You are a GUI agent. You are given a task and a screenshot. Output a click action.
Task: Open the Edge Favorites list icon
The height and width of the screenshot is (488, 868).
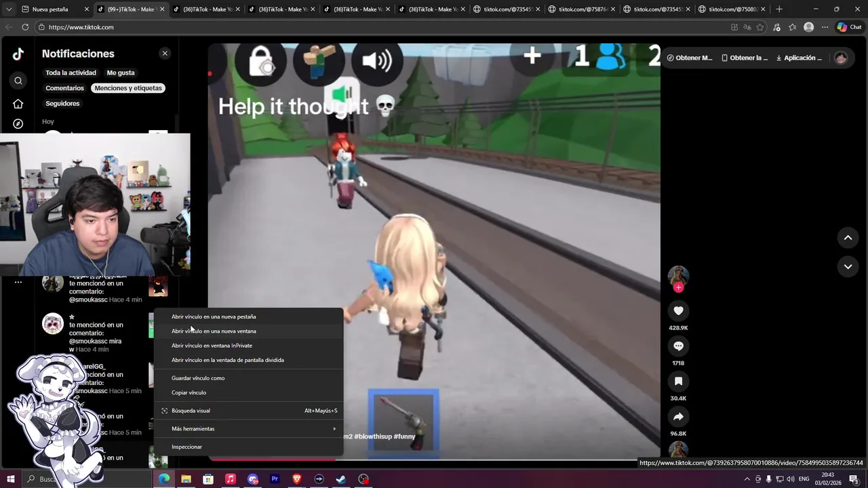tap(792, 27)
